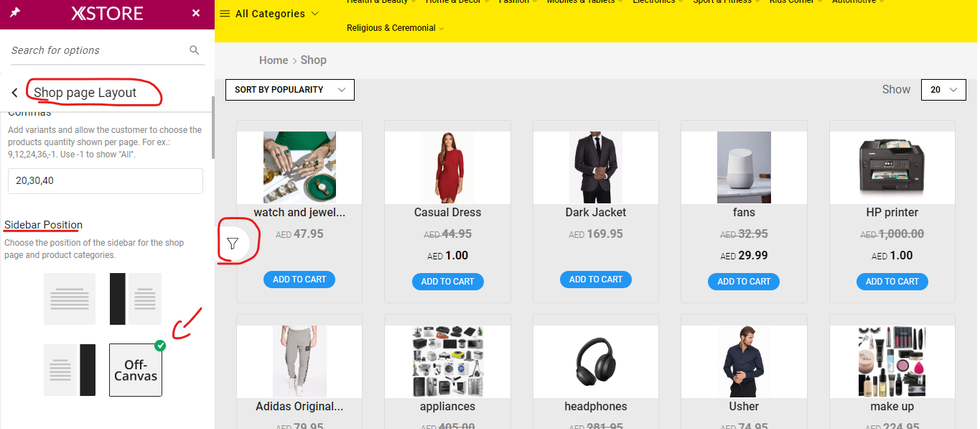
Task: Go back from Shop page Layout
Action: [x=14, y=93]
